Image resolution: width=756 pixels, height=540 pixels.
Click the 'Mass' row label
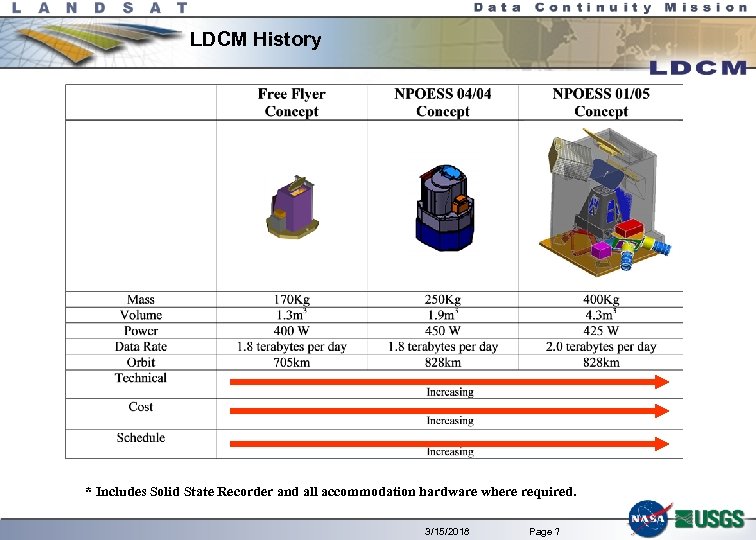click(141, 299)
